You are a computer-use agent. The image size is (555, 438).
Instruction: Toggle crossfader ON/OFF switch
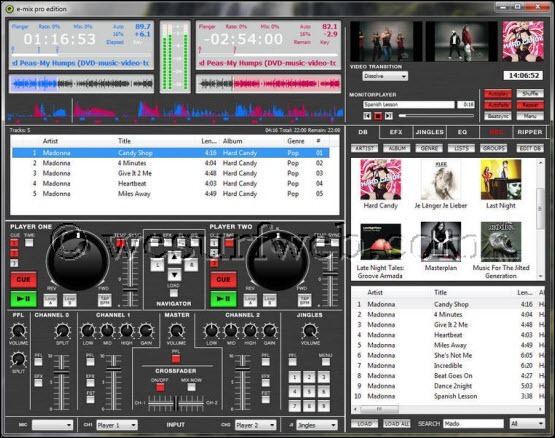point(160,387)
